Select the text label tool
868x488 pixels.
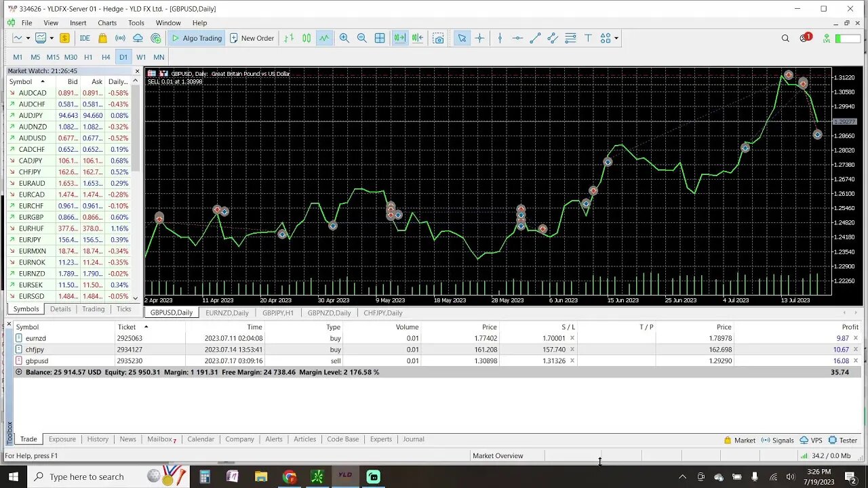pos(588,38)
